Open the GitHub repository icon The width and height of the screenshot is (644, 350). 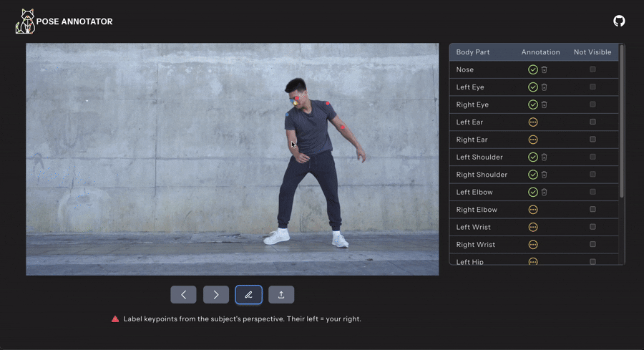pos(619,21)
